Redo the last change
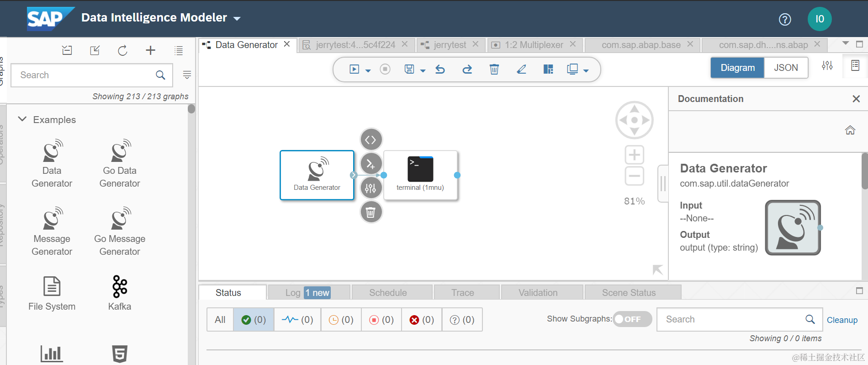This screenshot has width=868, height=365. (467, 69)
